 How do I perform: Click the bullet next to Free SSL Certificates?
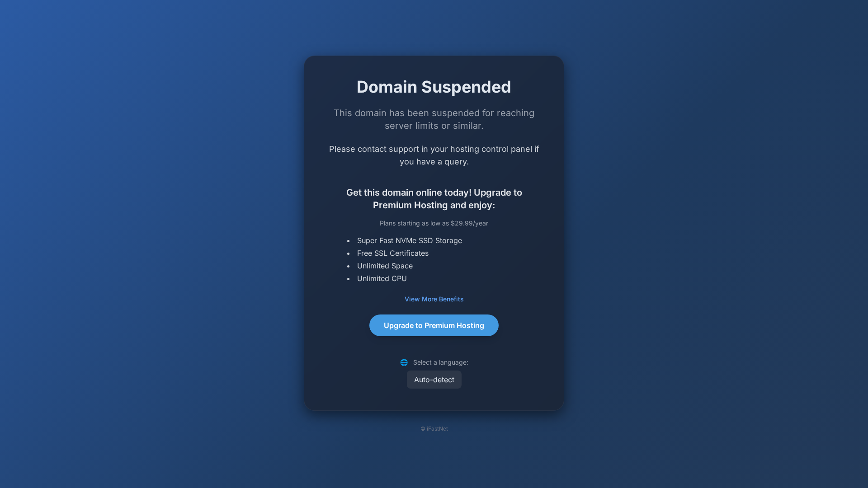[349, 253]
